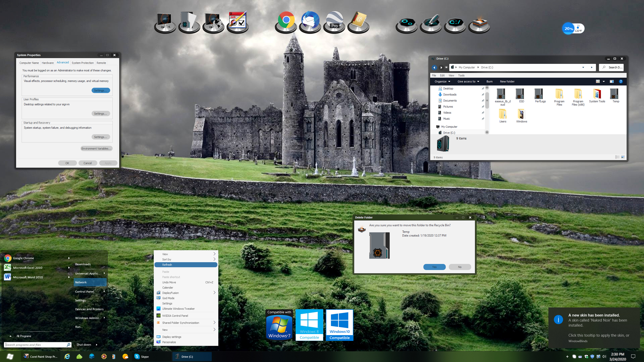
Task: Open the PerfLogs folder
Action: click(540, 96)
